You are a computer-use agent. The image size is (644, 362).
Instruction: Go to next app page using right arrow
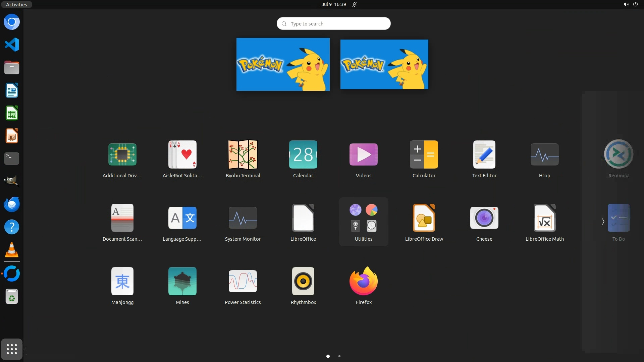[x=602, y=222]
